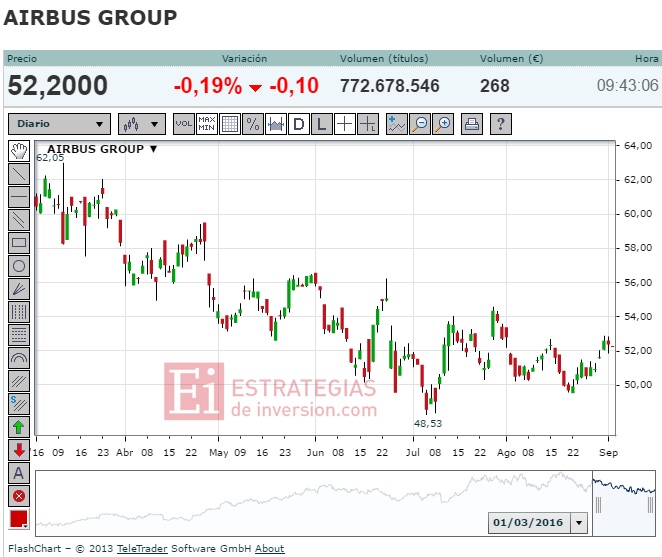Select the text annotation A tool

[x=19, y=473]
